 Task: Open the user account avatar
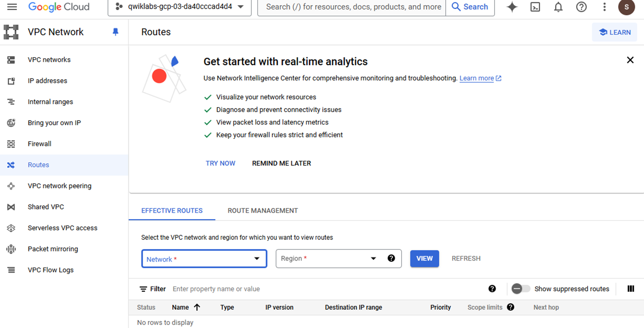pyautogui.click(x=627, y=7)
